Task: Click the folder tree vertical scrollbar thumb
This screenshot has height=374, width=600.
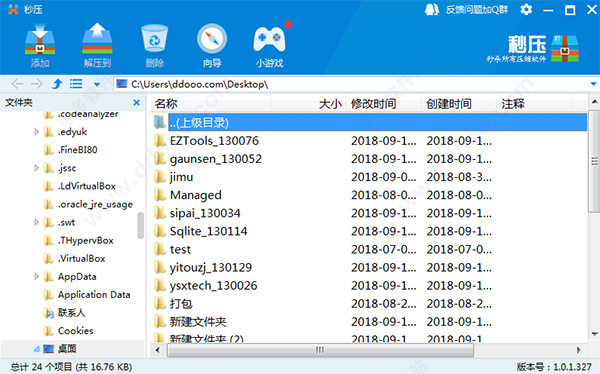Action: tap(140, 225)
